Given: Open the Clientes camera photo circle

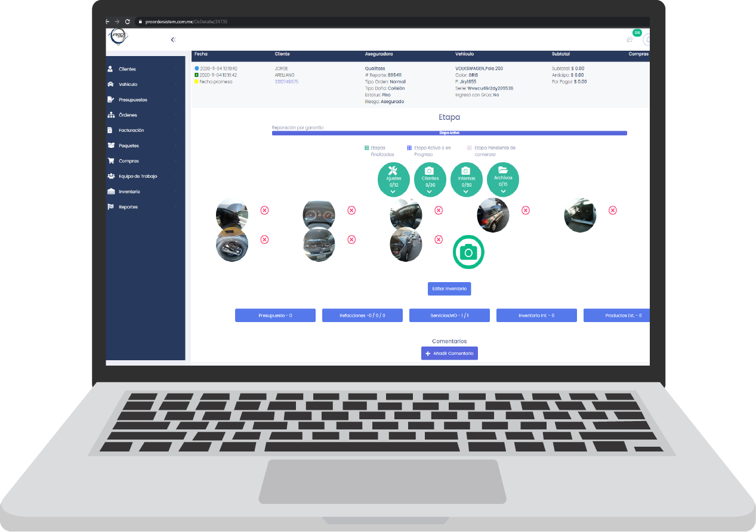Looking at the screenshot, I should [x=430, y=178].
